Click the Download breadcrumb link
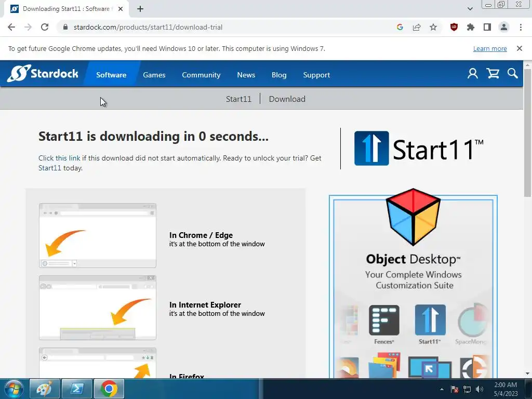This screenshot has height=399, width=532. pyautogui.click(x=287, y=99)
